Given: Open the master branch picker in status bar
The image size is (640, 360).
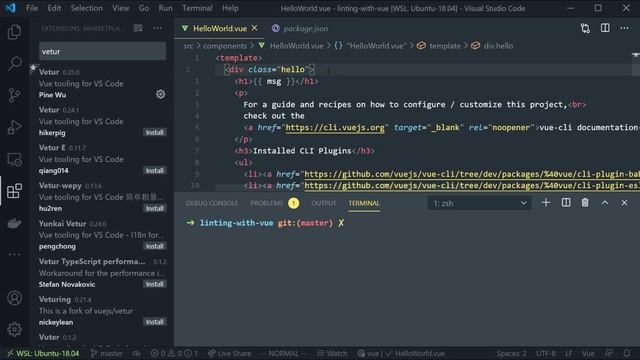Looking at the screenshot, I should tap(106, 353).
